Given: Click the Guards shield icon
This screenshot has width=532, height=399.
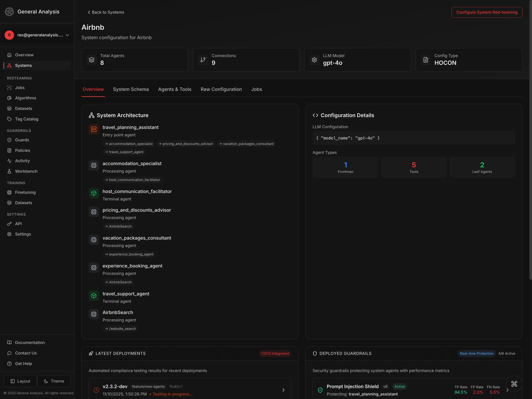Looking at the screenshot, I should coord(9,140).
